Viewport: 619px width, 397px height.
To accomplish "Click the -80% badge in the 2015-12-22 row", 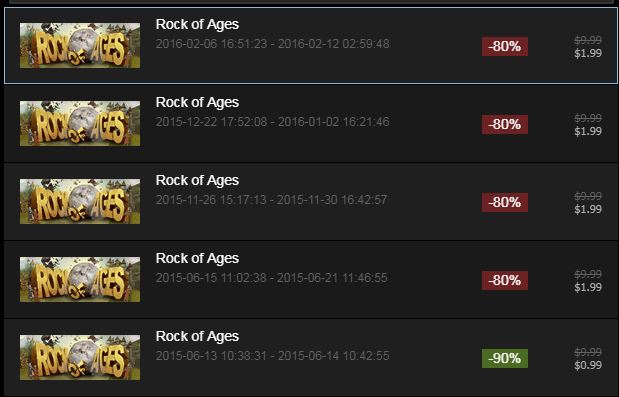I will click(x=505, y=124).
